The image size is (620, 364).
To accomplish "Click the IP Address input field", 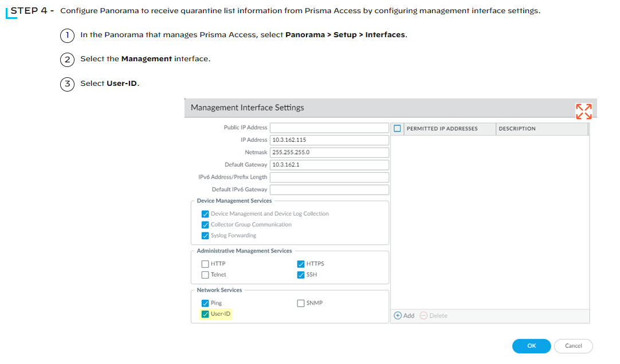I will (329, 140).
